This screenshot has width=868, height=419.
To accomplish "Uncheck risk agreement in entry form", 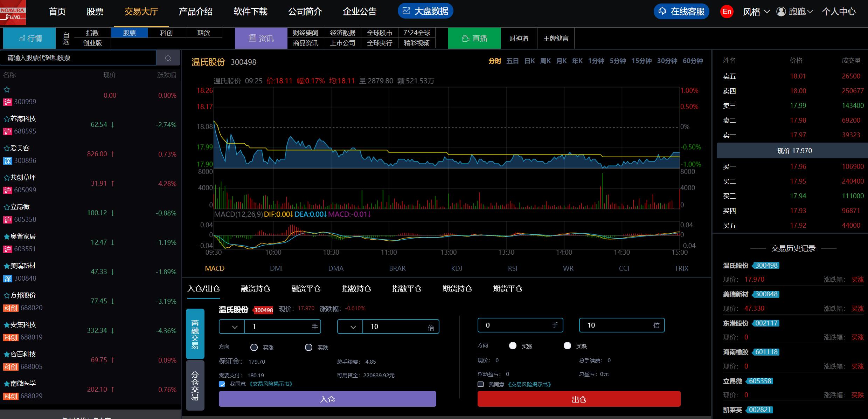I will (x=222, y=384).
